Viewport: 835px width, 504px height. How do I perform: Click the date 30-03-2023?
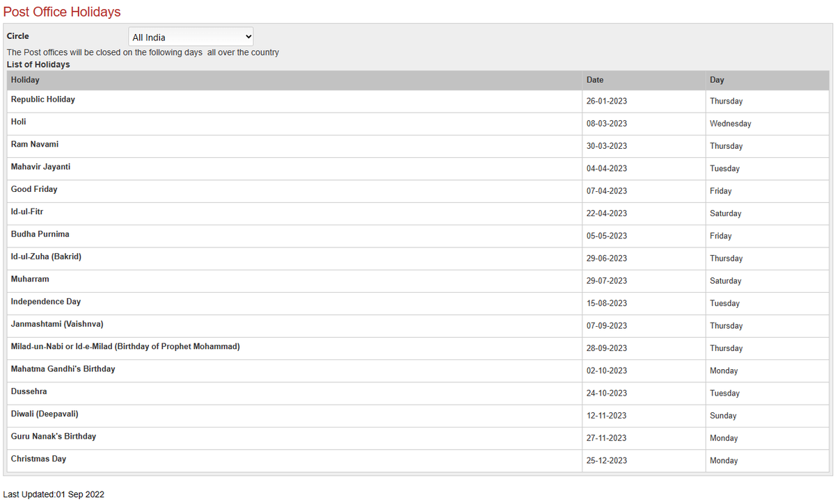point(607,146)
